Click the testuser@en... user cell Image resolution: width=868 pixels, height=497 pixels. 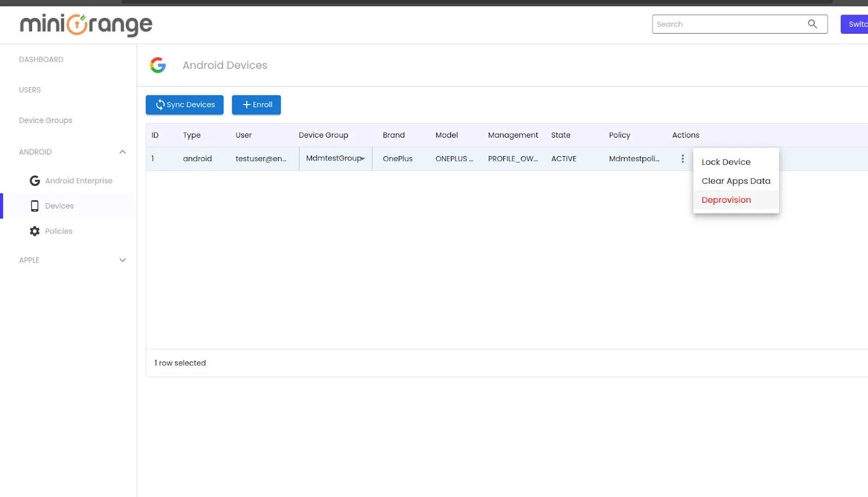click(261, 159)
